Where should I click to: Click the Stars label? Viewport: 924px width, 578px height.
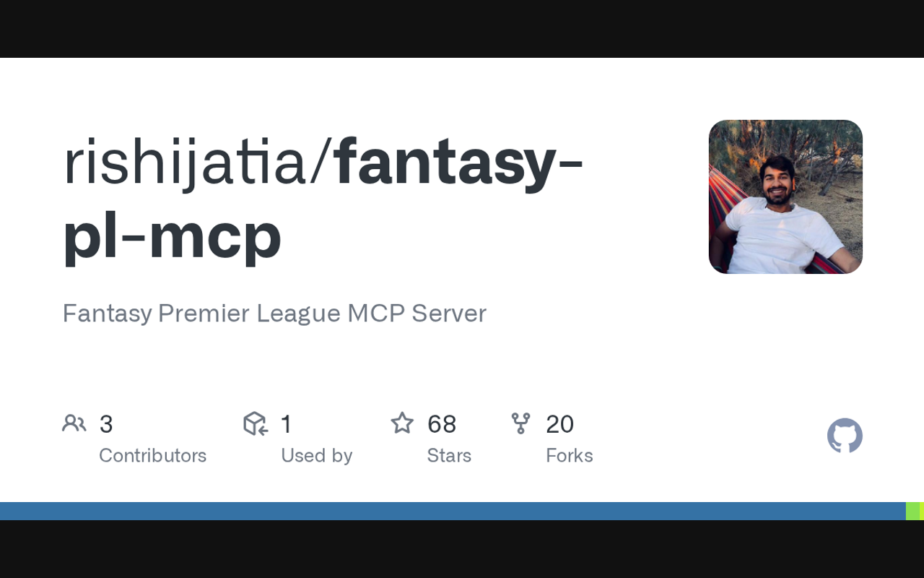tap(449, 455)
